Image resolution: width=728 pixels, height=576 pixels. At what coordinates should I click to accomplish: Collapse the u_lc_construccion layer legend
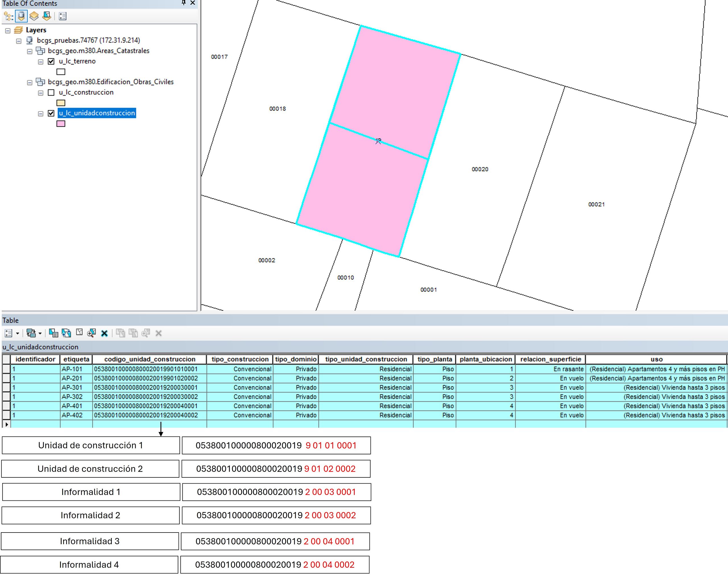coord(40,93)
